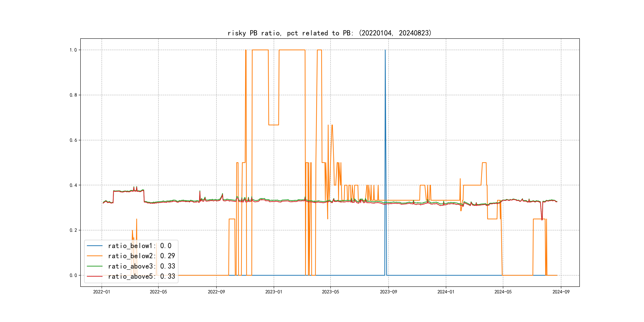The image size is (644, 322).
Task: Click the red ratio_above5 legend line sample
Action: [x=94, y=276]
